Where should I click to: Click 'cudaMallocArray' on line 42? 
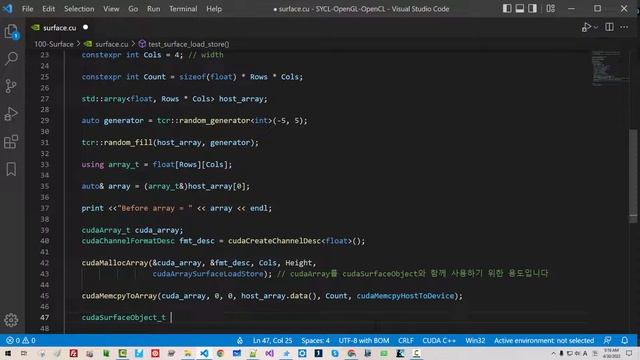tap(115, 263)
